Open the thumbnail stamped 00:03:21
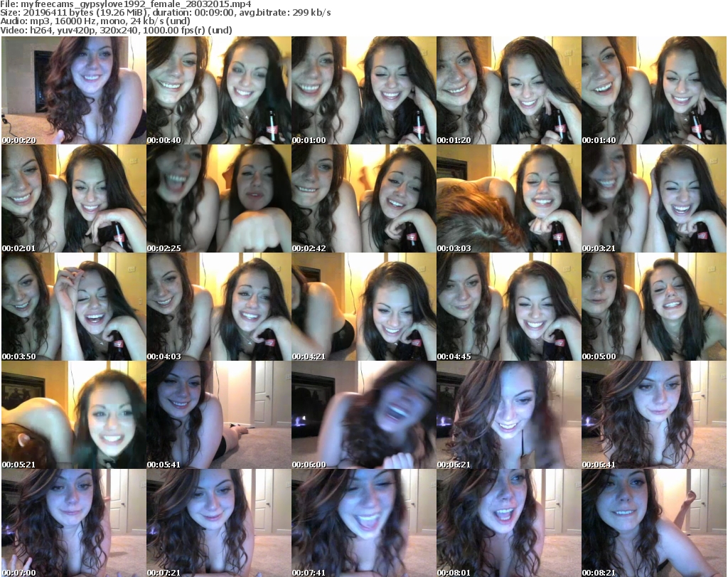The height and width of the screenshot is (577, 728). (654, 198)
